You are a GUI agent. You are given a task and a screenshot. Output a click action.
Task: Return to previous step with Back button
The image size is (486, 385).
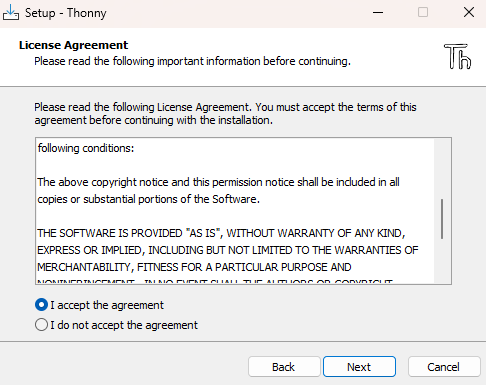coord(284,367)
